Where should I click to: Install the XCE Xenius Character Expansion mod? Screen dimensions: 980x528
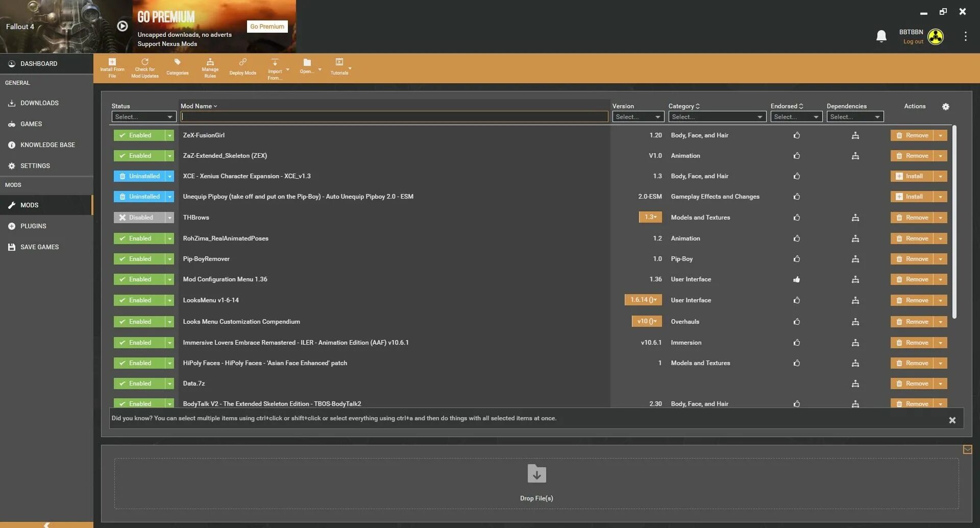[912, 176]
